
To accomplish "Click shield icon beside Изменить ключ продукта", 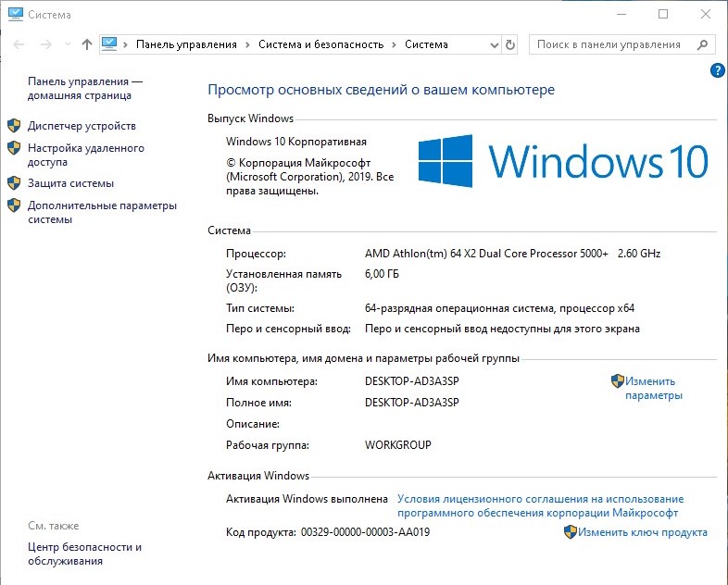I will 571,531.
